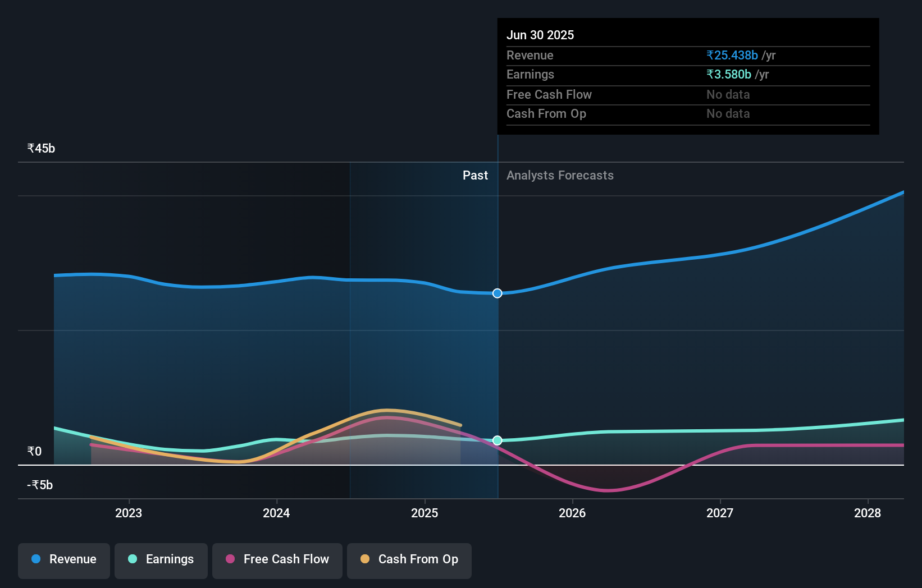The width and height of the screenshot is (922, 588).
Task: Click the blue Revenue legend dot
Action: pyautogui.click(x=35, y=559)
